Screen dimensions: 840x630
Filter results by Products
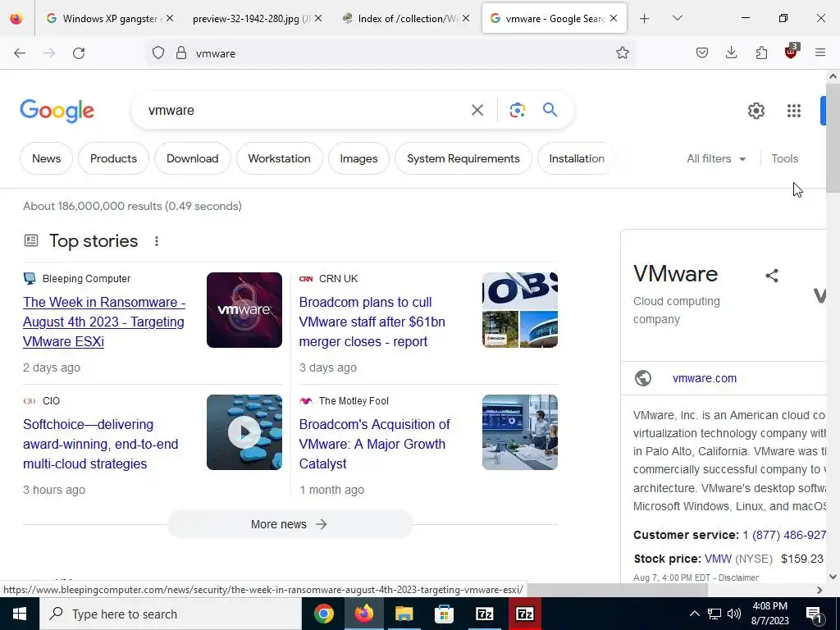click(x=113, y=158)
